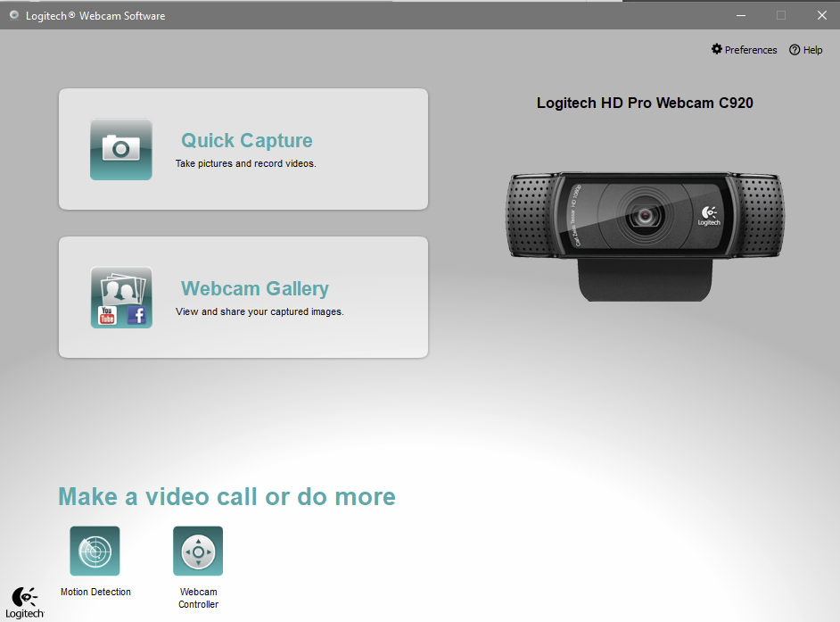Open the Help text link
840x622 pixels.
pos(812,50)
